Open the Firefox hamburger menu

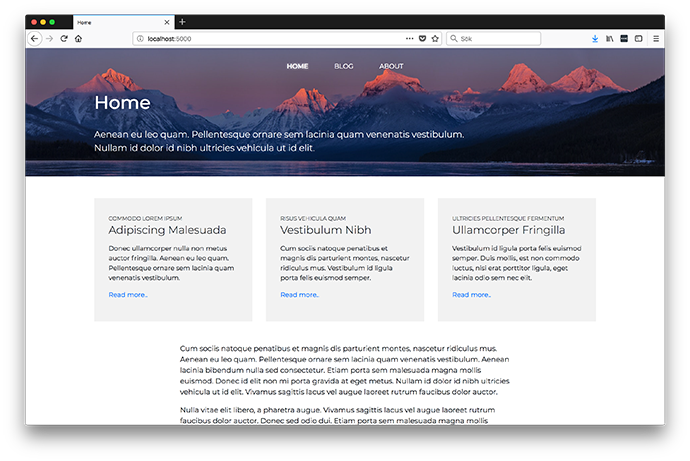(656, 38)
